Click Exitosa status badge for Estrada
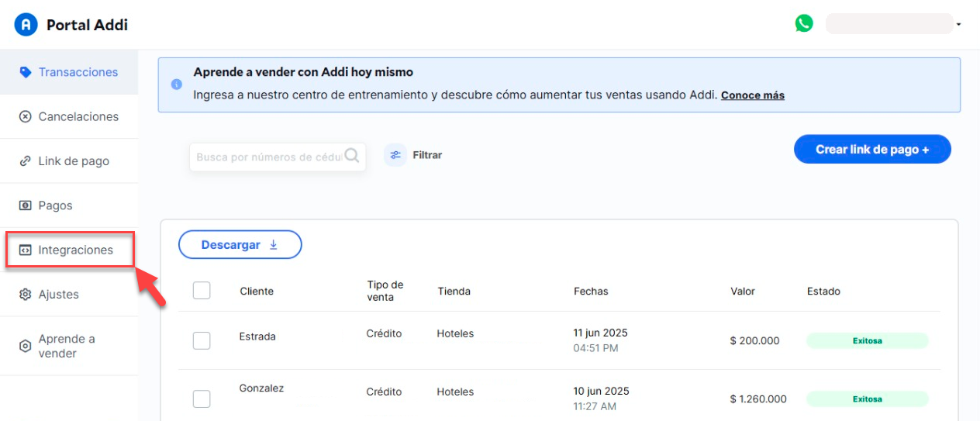Image resolution: width=980 pixels, height=421 pixels. tap(867, 340)
